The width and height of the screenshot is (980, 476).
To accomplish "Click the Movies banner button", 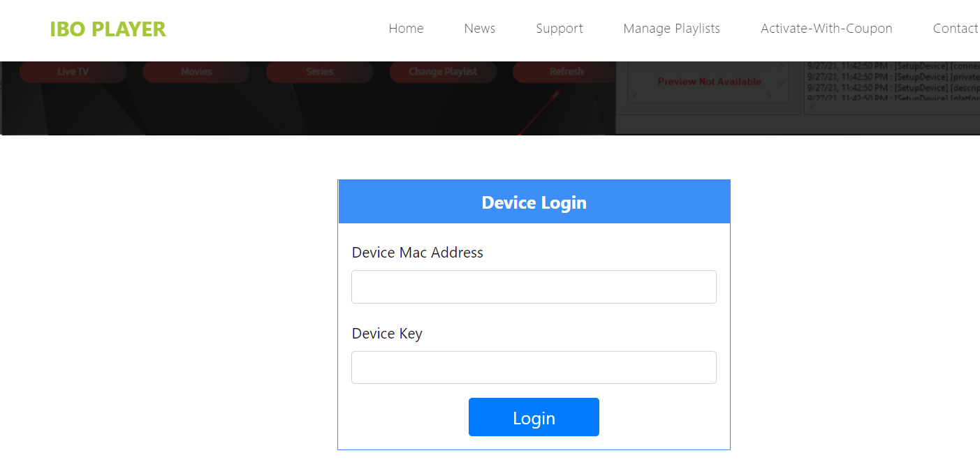I will pyautogui.click(x=196, y=72).
